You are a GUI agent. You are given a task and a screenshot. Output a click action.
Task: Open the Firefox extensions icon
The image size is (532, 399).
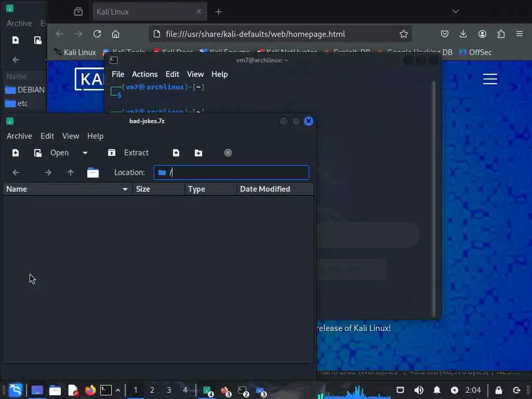tap(501, 34)
